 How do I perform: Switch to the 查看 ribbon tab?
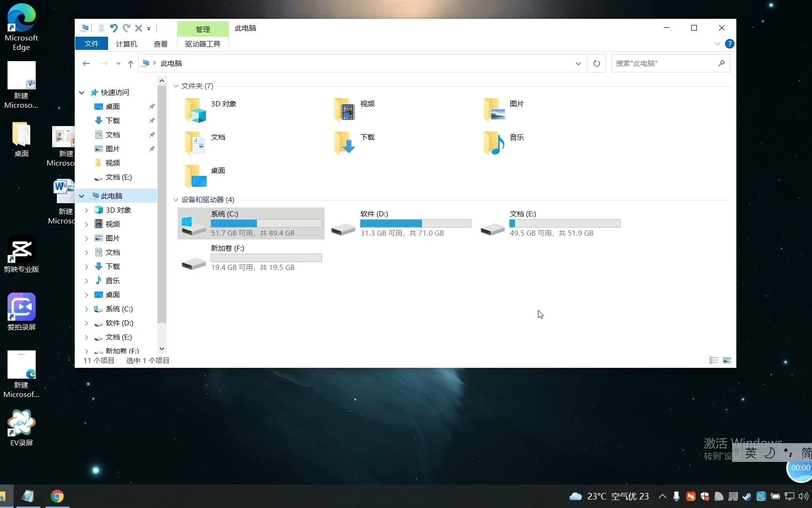click(161, 44)
